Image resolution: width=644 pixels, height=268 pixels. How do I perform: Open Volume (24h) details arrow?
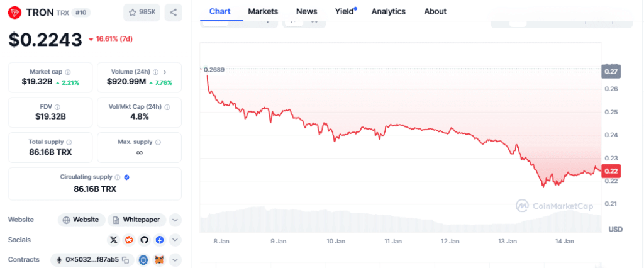[x=165, y=72]
